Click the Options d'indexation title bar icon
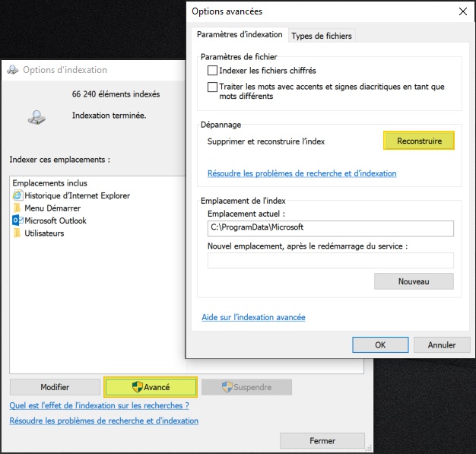476x454 pixels. (13, 70)
